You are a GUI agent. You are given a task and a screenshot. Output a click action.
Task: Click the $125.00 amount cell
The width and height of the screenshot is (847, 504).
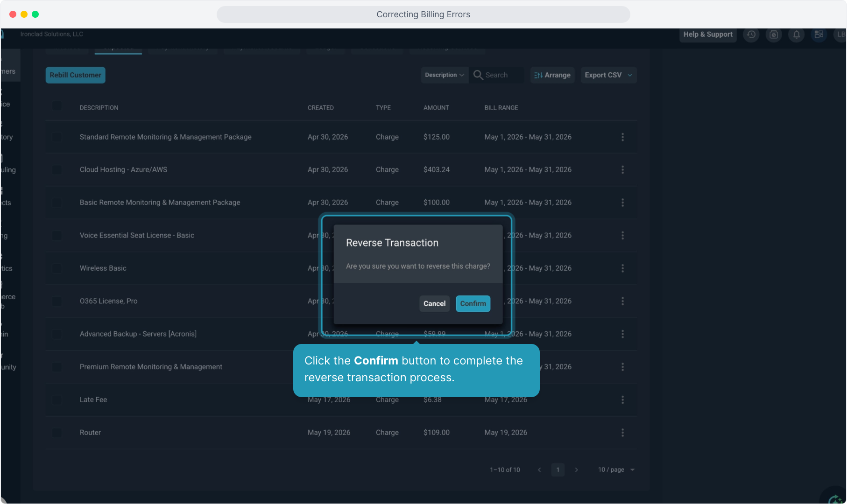(x=437, y=137)
